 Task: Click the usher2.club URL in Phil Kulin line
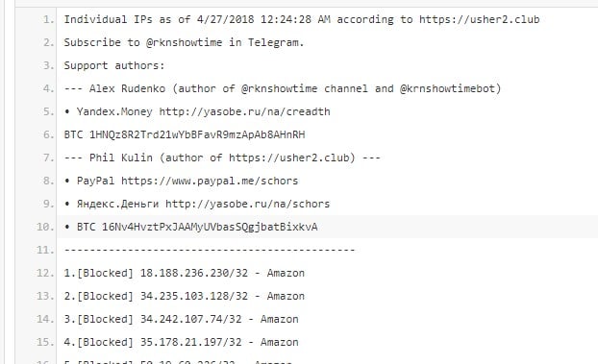tap(289, 158)
